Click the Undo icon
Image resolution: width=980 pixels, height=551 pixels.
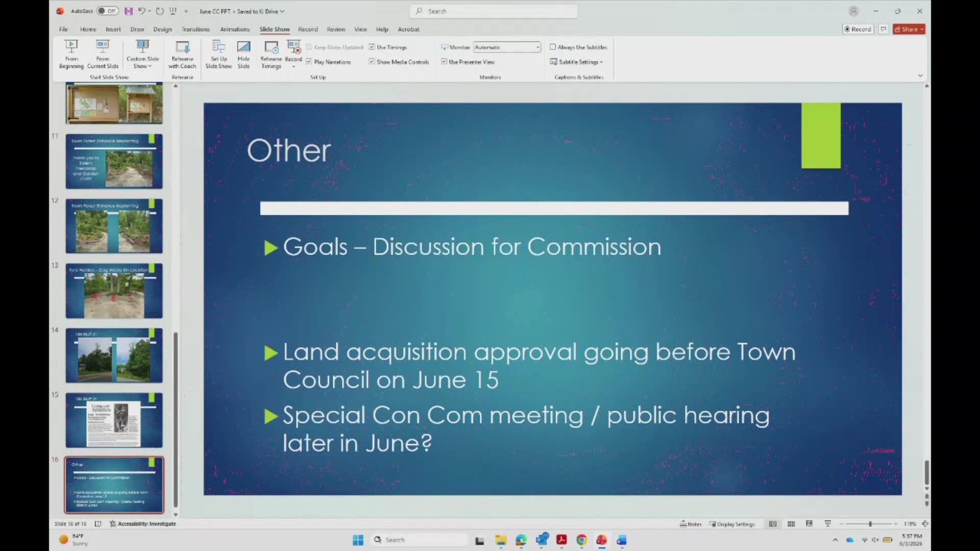click(x=141, y=11)
